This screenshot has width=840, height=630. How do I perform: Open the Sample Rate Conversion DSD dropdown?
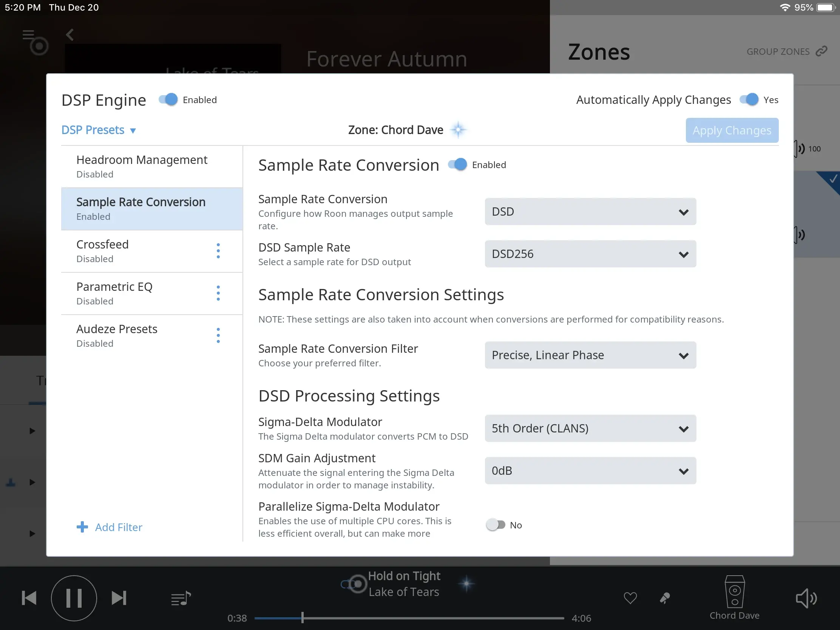point(590,212)
